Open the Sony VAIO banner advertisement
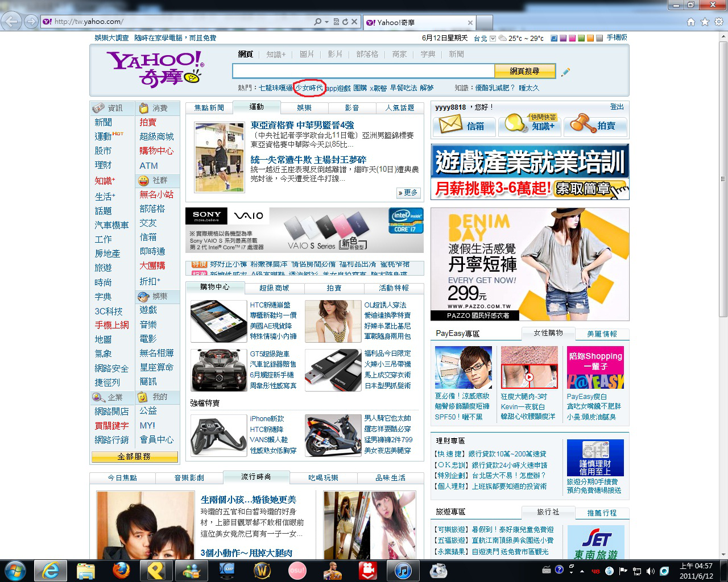 [x=304, y=230]
